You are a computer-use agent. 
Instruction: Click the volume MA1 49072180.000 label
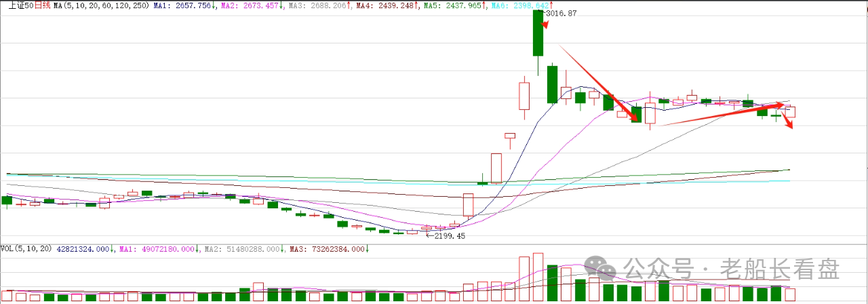tap(158, 249)
